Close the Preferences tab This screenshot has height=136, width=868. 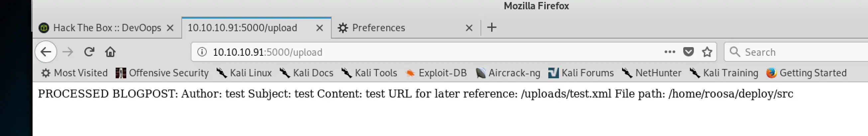pyautogui.click(x=469, y=28)
